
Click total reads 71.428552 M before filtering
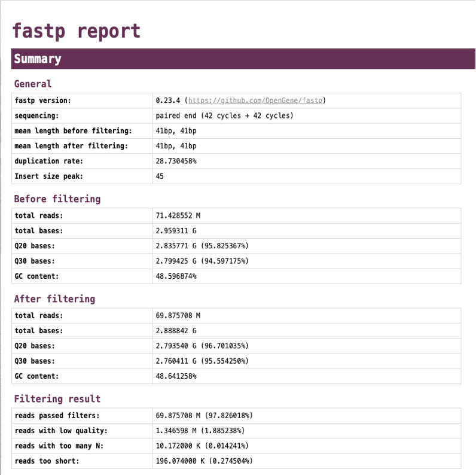click(178, 215)
